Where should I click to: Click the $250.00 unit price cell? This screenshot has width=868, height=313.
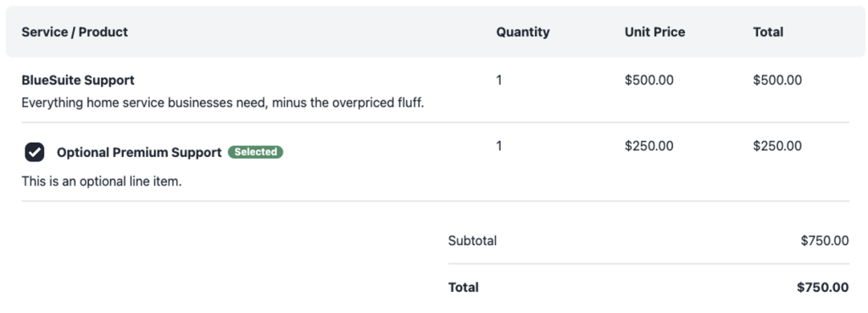point(648,146)
